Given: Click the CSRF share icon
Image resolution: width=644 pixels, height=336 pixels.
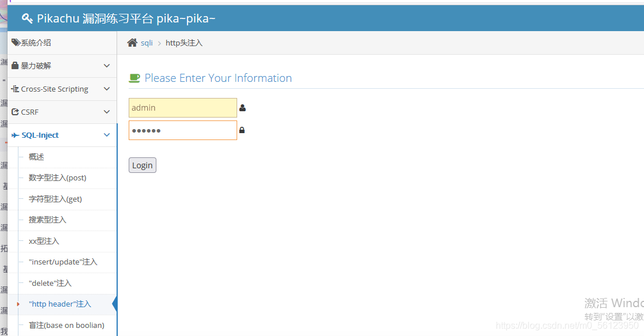Looking at the screenshot, I should (x=15, y=112).
